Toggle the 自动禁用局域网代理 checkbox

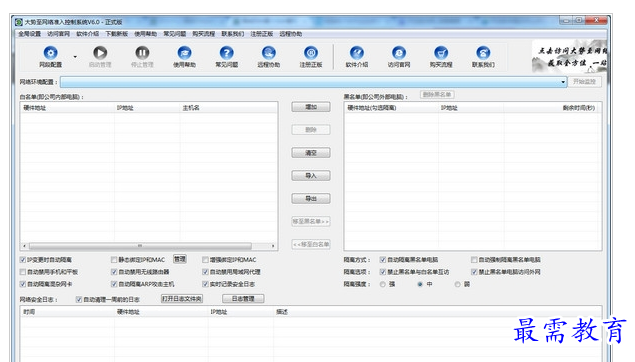(205, 272)
